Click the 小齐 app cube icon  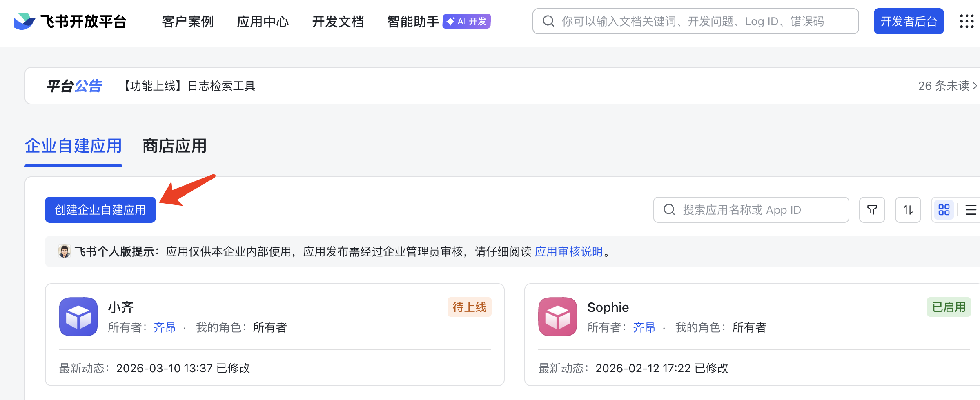[78, 317]
